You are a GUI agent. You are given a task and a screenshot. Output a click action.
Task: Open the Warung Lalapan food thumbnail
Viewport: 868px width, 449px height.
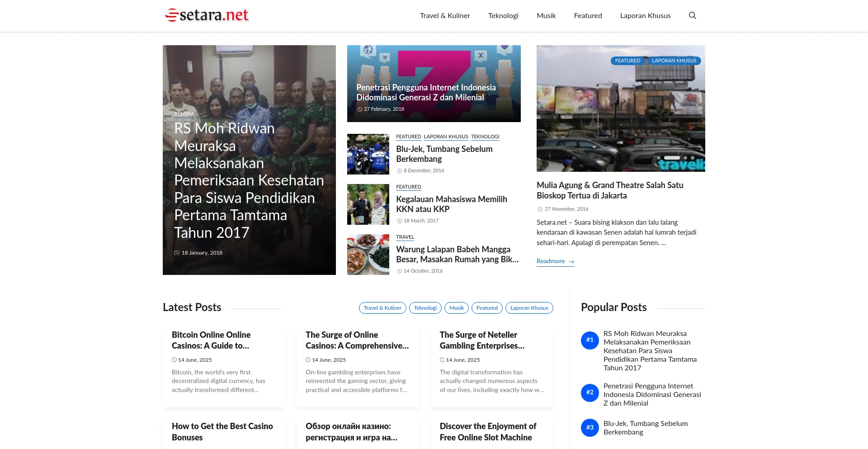pos(368,255)
